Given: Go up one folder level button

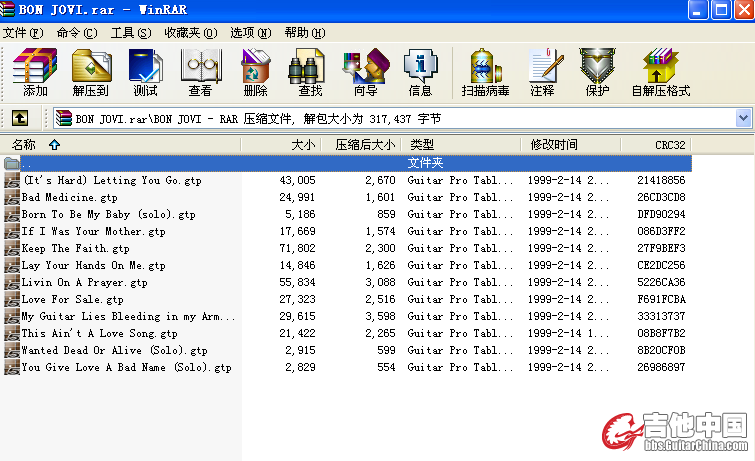Looking at the screenshot, I should click(20, 118).
